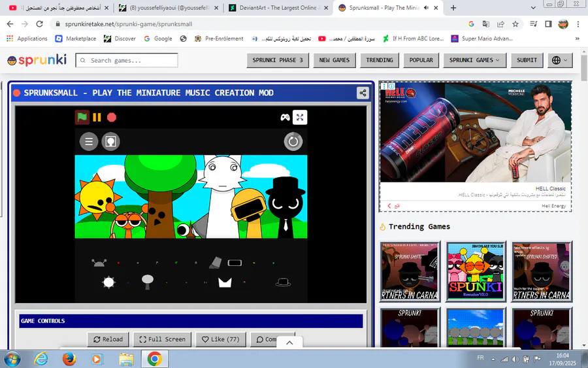Stop the game with the red stop icon
Image resolution: width=588 pixels, height=368 pixels.
click(112, 118)
